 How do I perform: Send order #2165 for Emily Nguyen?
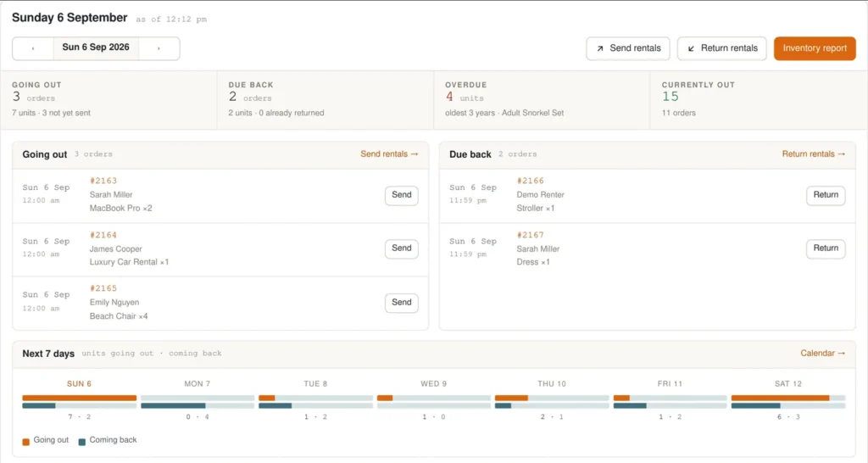pyautogui.click(x=401, y=303)
